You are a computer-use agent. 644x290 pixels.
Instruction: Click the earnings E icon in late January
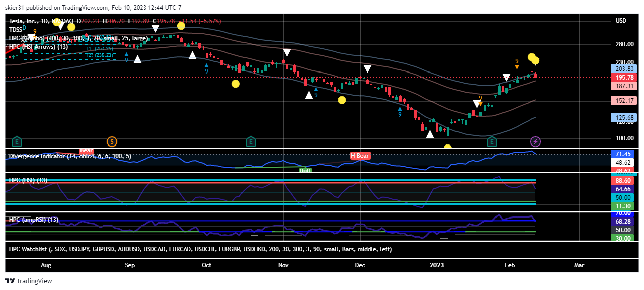tap(491, 141)
